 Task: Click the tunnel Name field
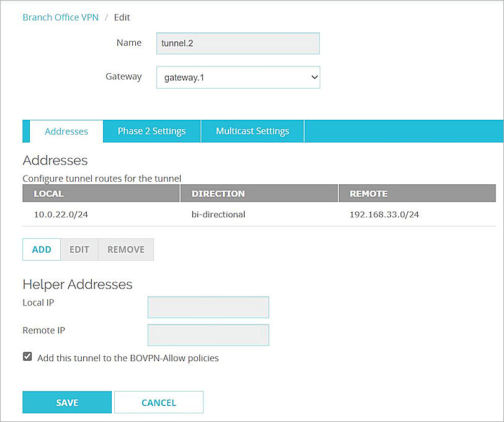[x=238, y=43]
